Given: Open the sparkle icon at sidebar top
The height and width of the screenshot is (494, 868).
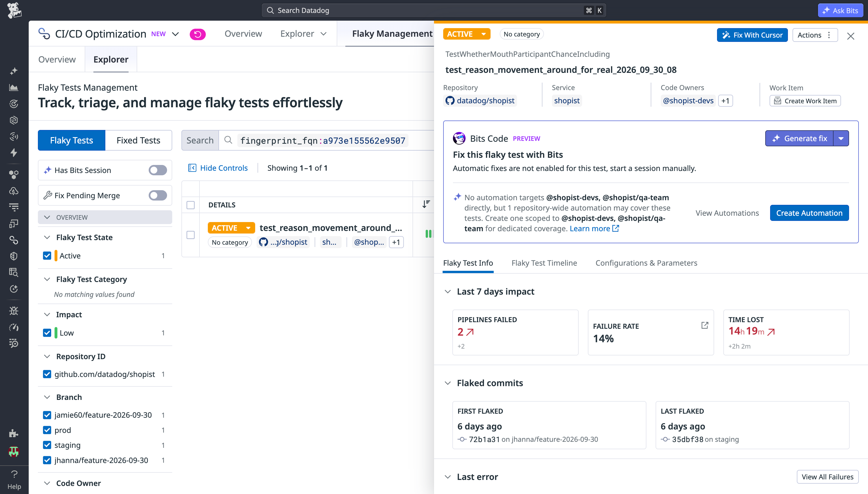Looking at the screenshot, I should tap(14, 71).
